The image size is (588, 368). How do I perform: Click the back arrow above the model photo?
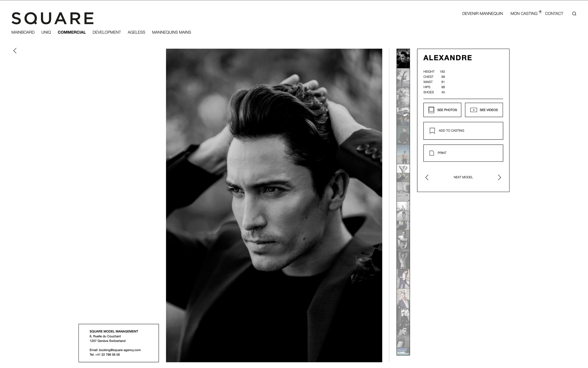click(15, 51)
